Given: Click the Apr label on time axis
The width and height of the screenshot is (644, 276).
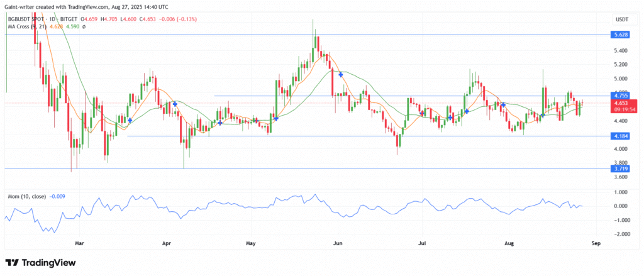Looking at the screenshot, I should 166,243.
